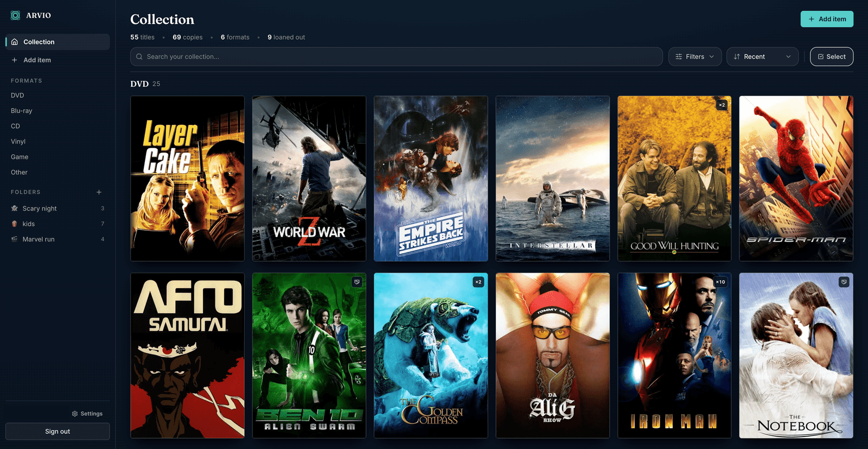Open the kids folder
Image resolution: width=868 pixels, height=449 pixels.
point(58,224)
